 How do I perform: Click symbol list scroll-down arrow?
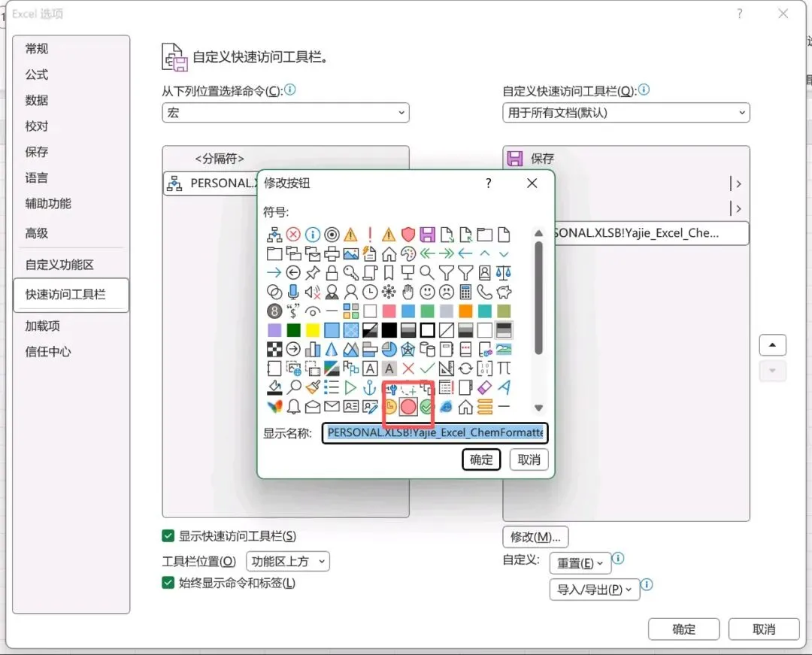pyautogui.click(x=538, y=408)
